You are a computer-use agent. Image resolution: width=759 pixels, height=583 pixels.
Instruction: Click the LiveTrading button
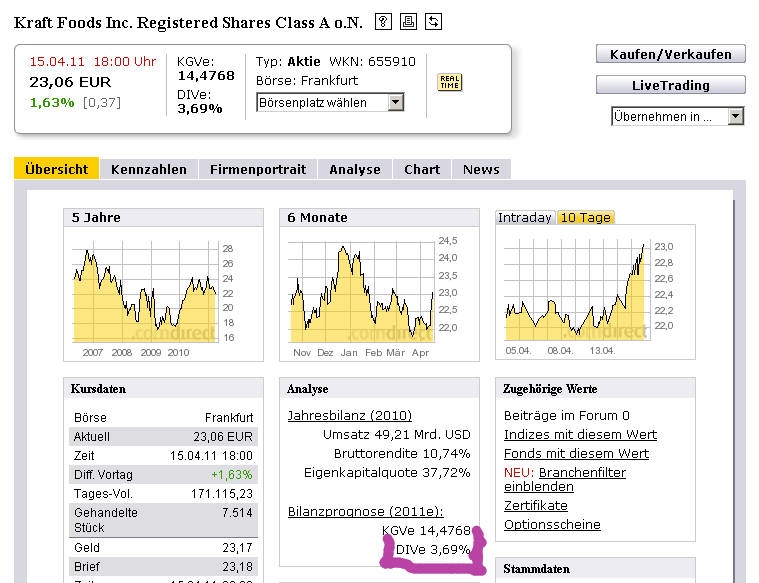[670, 85]
